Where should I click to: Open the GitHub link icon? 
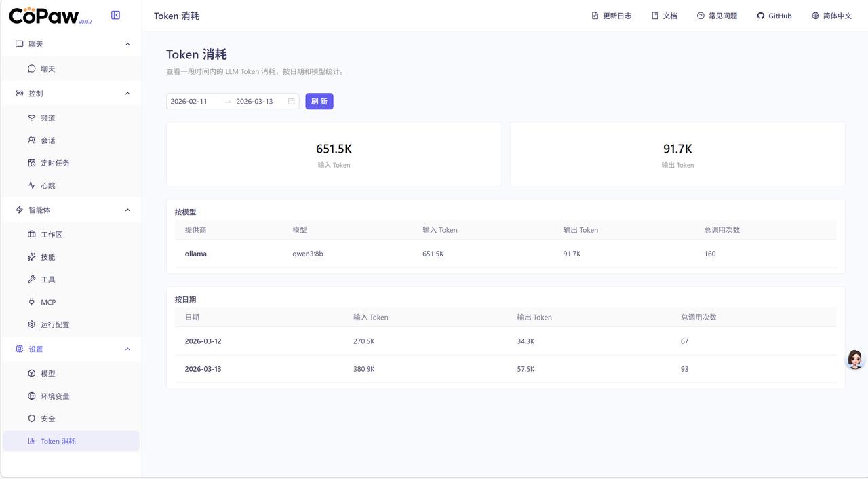[761, 16]
